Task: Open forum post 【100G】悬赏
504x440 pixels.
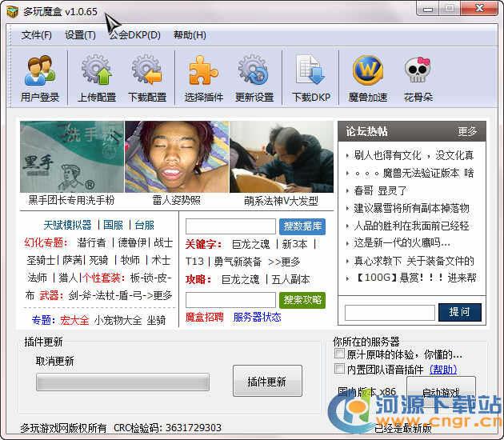Action: point(414,278)
